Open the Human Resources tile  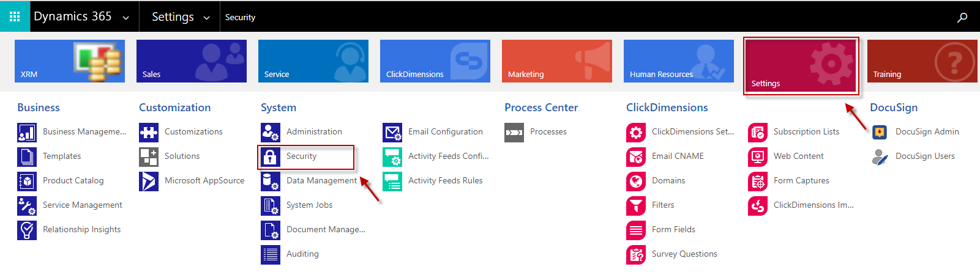click(679, 61)
